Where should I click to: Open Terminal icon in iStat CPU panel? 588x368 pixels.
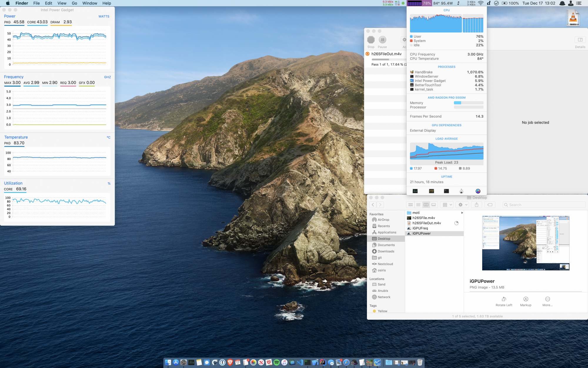[446, 191]
